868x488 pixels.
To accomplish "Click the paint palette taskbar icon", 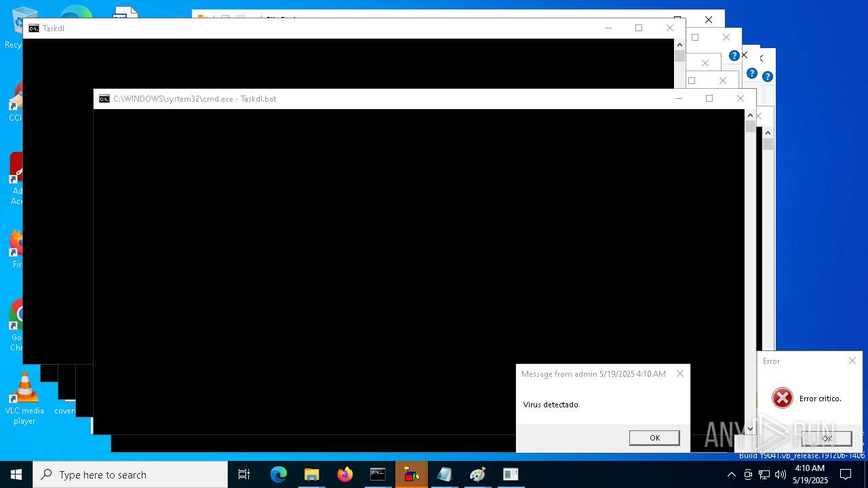I will pos(477,474).
